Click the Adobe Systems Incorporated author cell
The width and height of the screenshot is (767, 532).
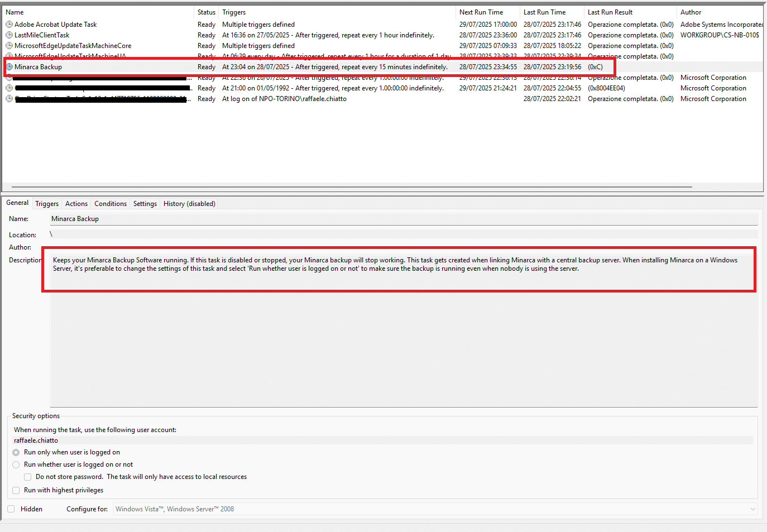coord(721,25)
